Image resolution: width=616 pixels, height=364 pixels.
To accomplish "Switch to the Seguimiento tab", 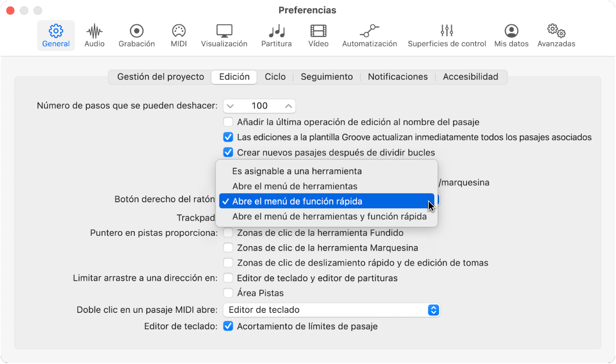I will coord(327,77).
